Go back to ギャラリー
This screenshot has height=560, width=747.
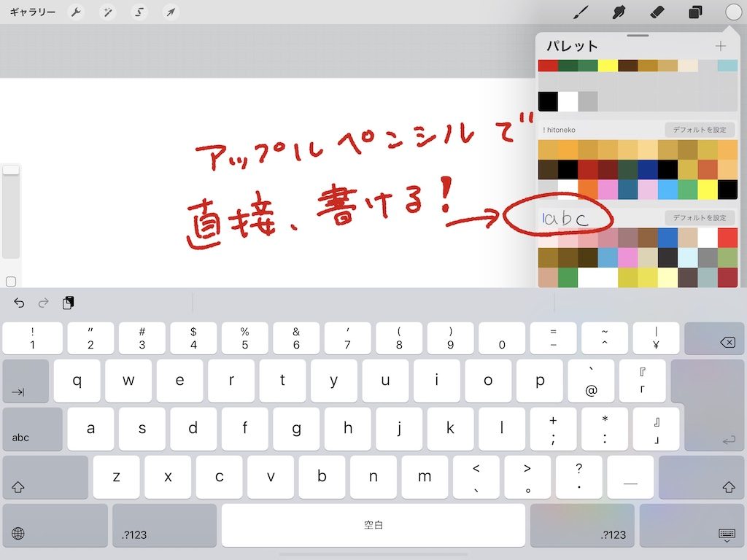click(33, 12)
